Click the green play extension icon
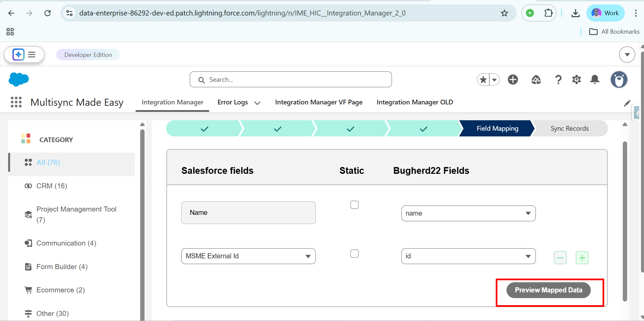The image size is (644, 321). point(530,13)
